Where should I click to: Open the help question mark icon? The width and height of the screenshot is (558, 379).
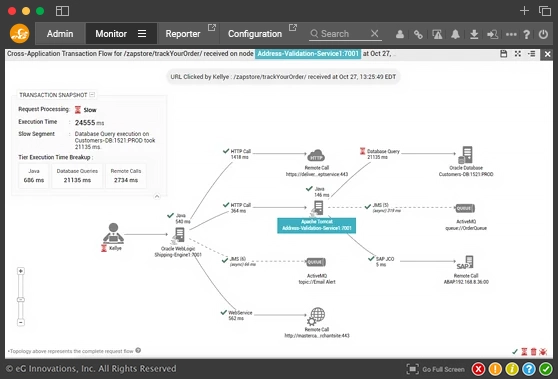pyautogui.click(x=527, y=34)
